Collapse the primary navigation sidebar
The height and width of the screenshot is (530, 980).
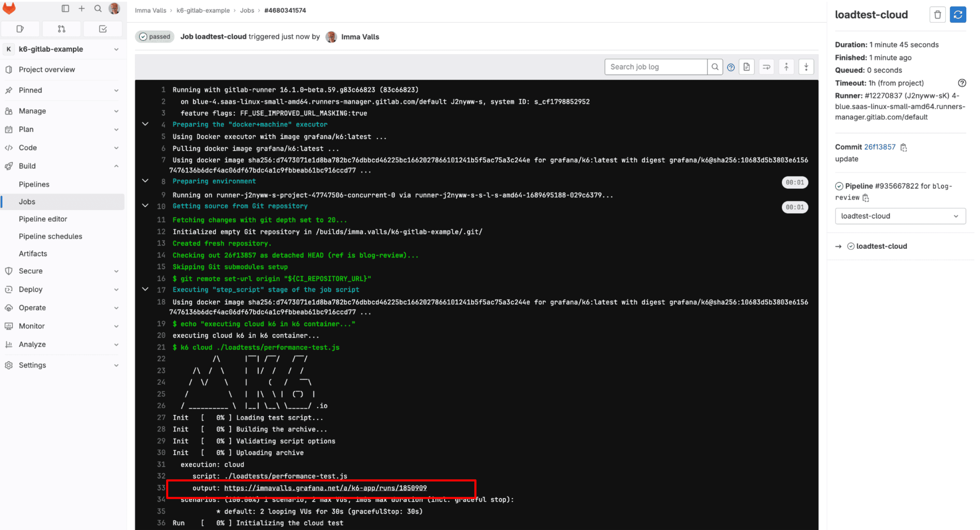click(65, 9)
